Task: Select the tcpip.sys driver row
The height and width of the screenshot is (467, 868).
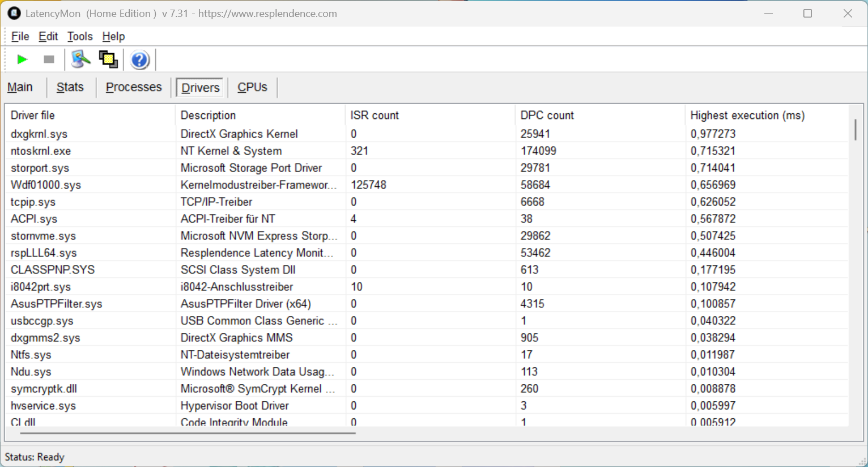Action: [427, 202]
